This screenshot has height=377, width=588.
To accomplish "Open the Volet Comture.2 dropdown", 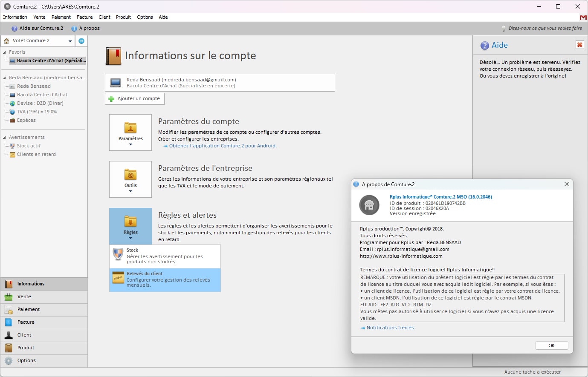I will 70,41.
